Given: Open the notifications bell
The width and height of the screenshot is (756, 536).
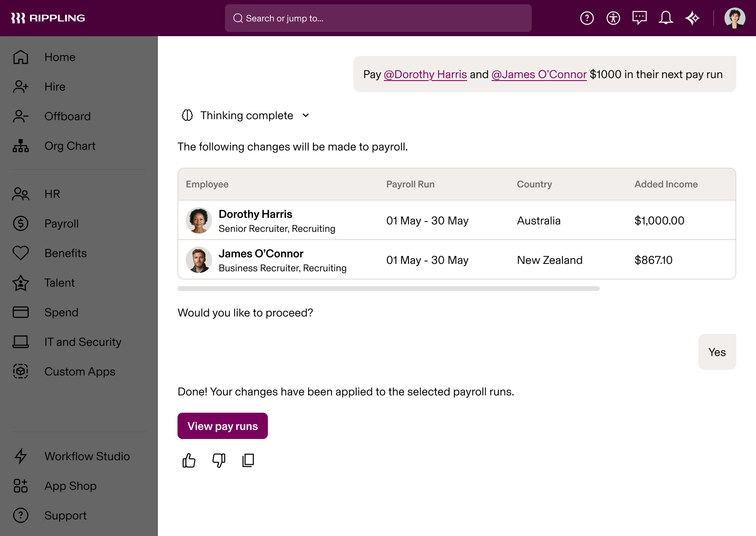Looking at the screenshot, I should [666, 18].
